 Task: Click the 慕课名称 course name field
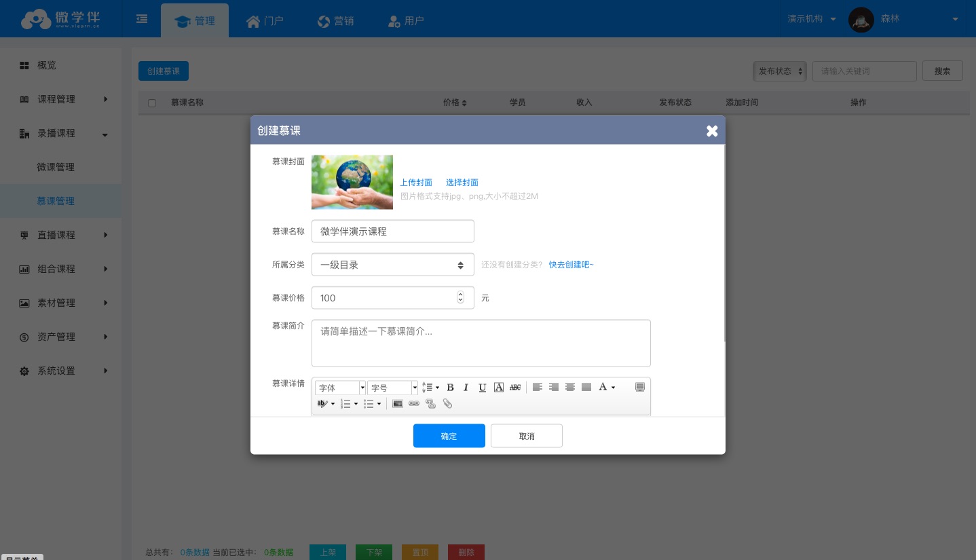[x=393, y=231]
